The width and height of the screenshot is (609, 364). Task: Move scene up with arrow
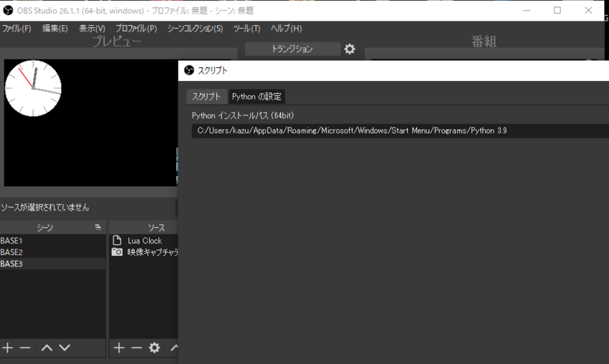pyautogui.click(x=47, y=348)
